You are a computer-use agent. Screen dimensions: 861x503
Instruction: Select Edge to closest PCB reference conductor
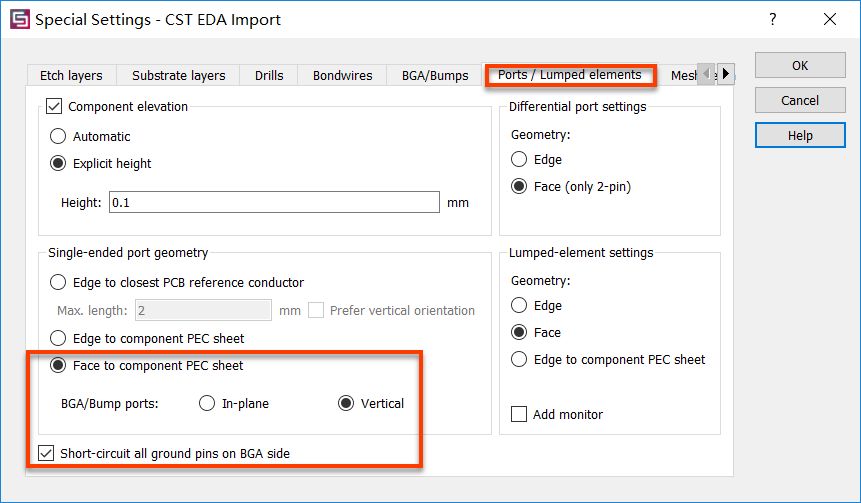(58, 282)
